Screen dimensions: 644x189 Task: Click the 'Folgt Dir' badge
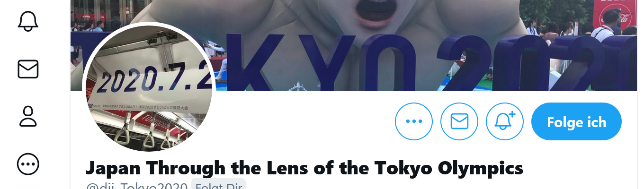tap(218, 186)
